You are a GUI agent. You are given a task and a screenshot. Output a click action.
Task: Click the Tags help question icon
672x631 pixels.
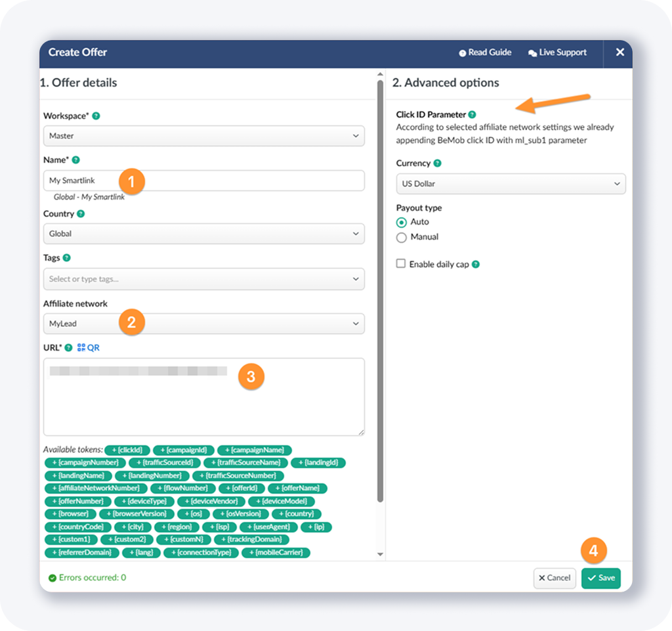66,258
